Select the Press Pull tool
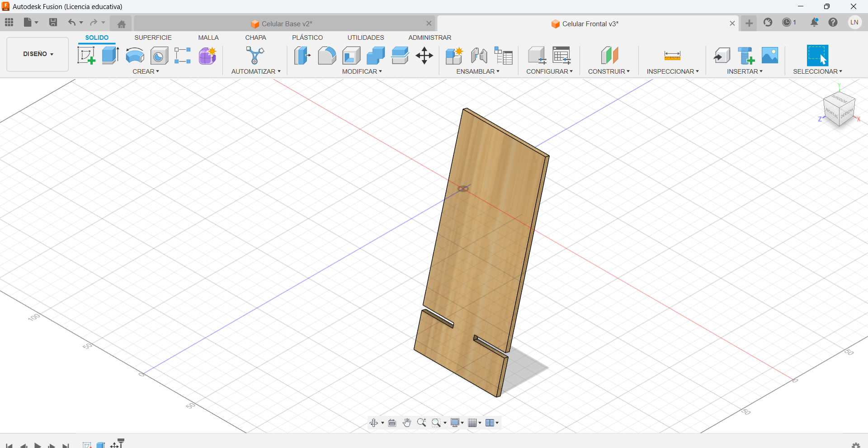 click(x=302, y=56)
